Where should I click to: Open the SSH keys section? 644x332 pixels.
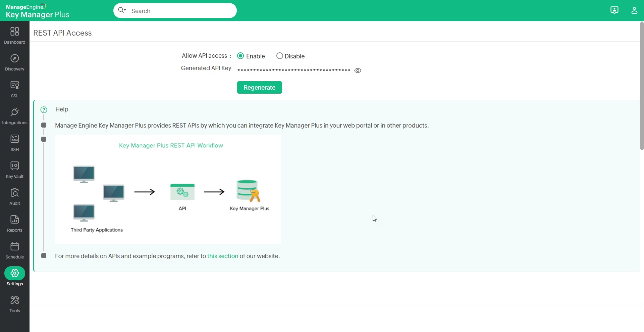pos(15,143)
